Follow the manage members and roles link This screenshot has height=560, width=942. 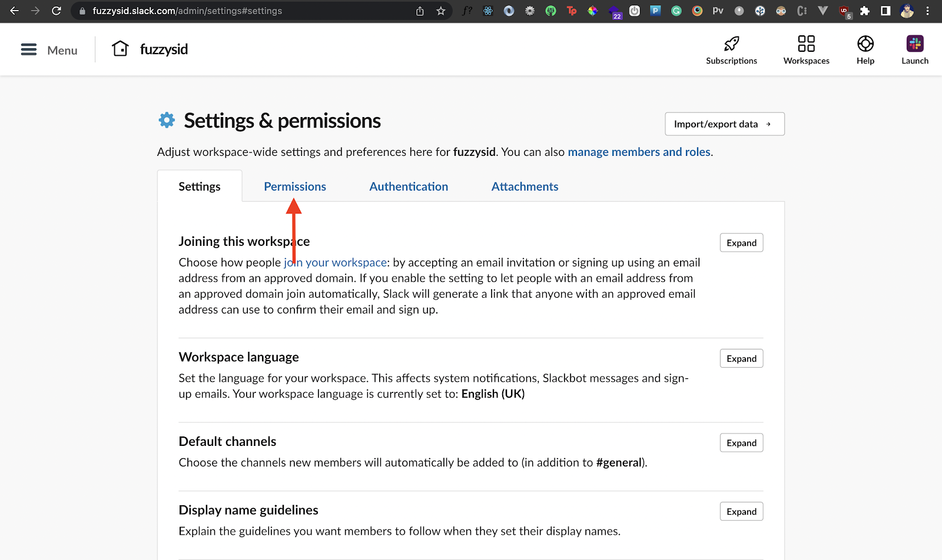click(639, 152)
